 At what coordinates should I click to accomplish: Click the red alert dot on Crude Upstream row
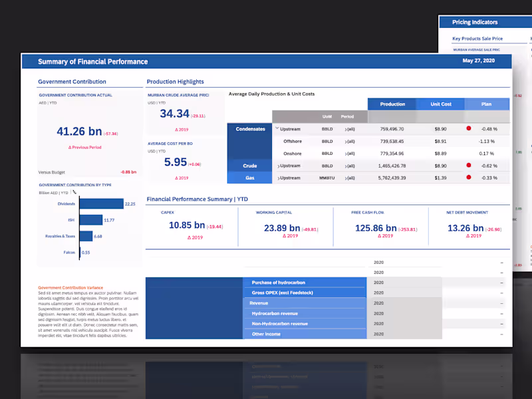click(x=468, y=165)
